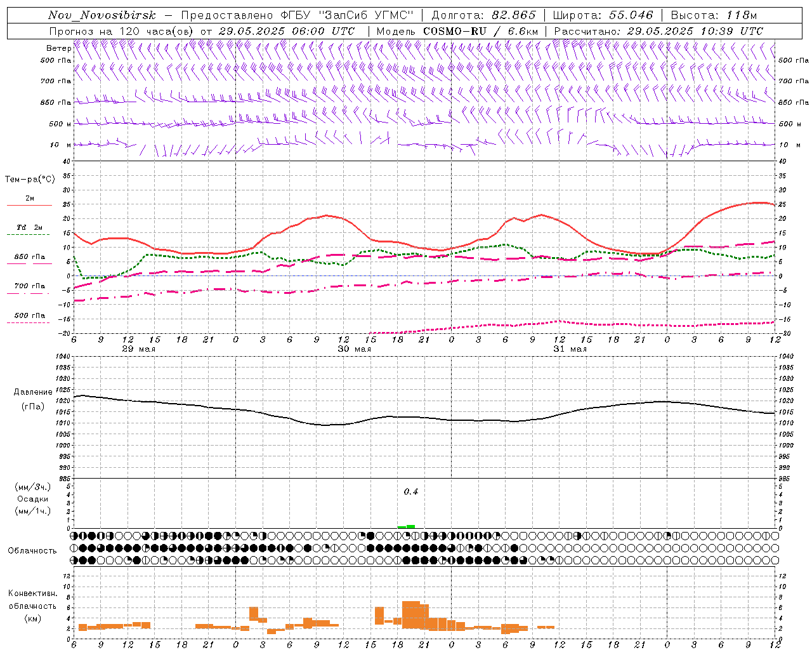812x650 pixels.
Task: Select the (мм/1ч.) precipitation unit label
Action: coord(32,511)
